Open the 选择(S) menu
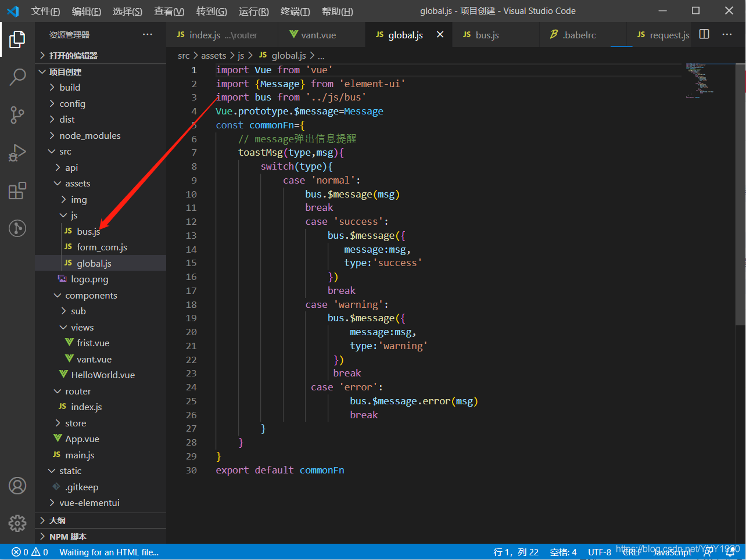The height and width of the screenshot is (560, 746). coord(127,11)
